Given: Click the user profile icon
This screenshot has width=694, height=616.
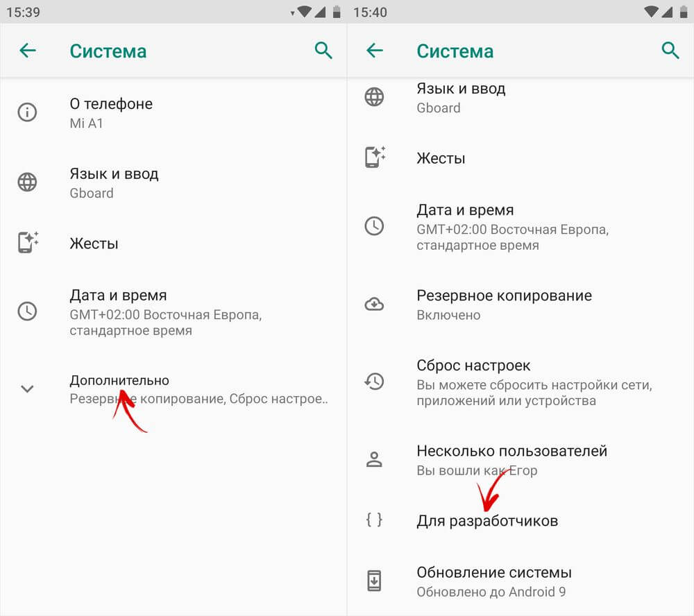Looking at the screenshot, I should (x=374, y=459).
